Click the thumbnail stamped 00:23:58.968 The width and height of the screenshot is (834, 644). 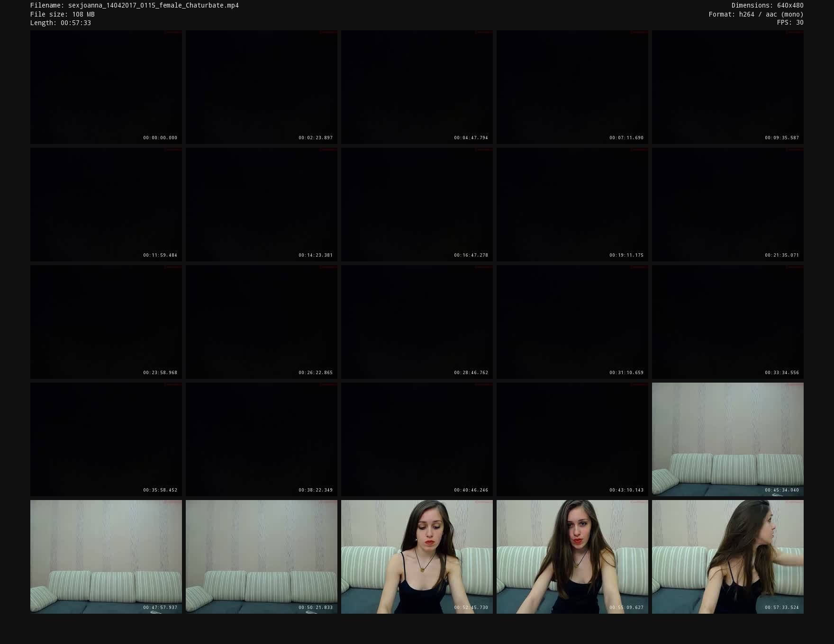click(x=106, y=322)
